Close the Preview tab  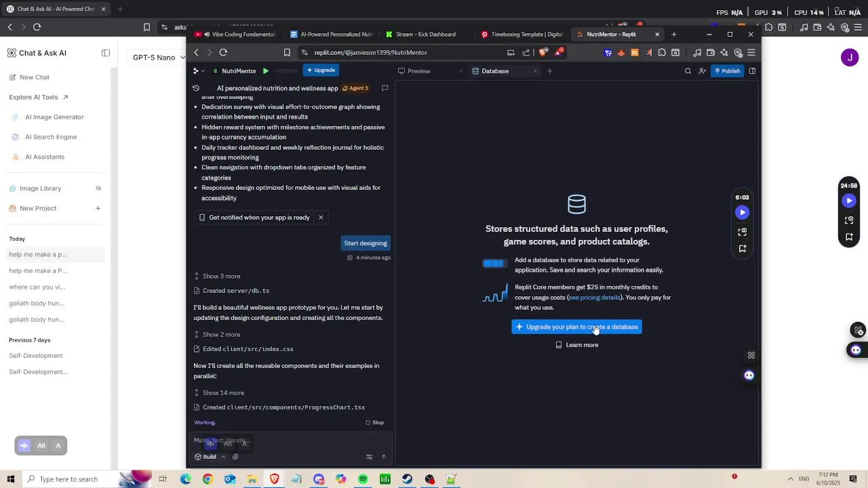461,70
